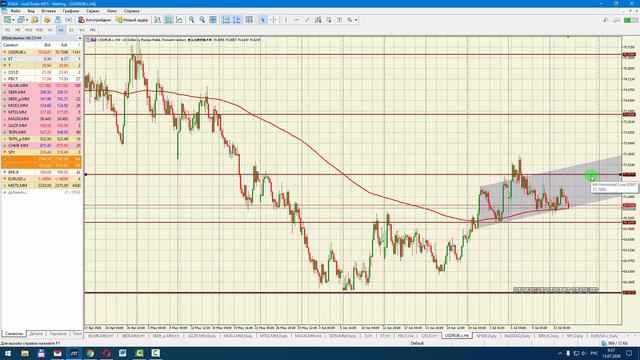Select the crosshair tool
640x360 pixels.
(x=273, y=20)
